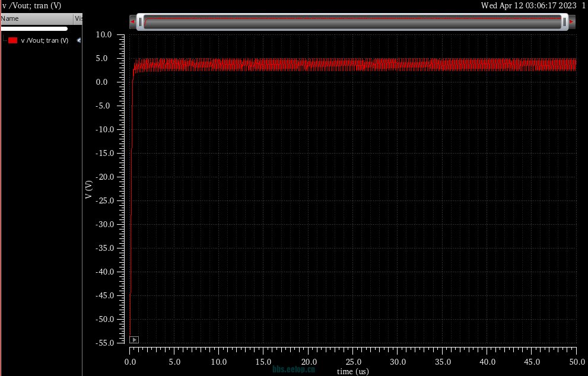Click the date 'Wed Apr 12 03:06:17 2023'
Image resolution: width=588 pixels, height=376 pixels.
click(529, 5)
